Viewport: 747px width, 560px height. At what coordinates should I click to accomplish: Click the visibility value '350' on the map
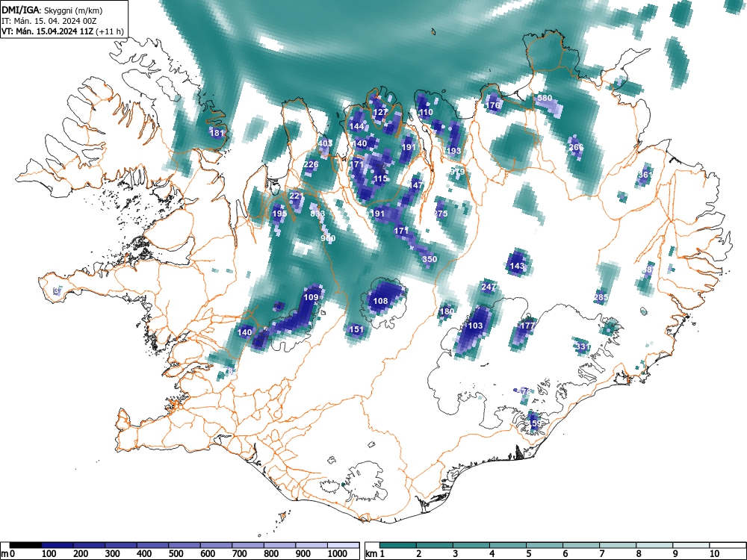[x=430, y=259]
